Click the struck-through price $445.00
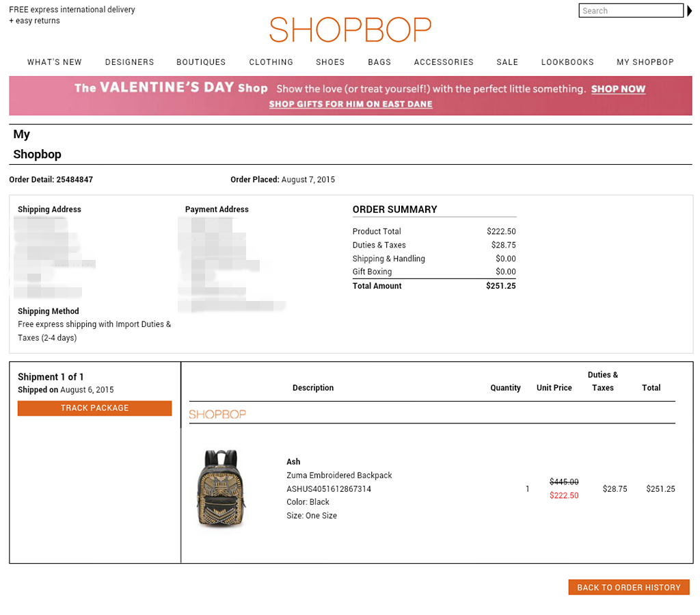Screen dimensions: 700x615 [564, 482]
